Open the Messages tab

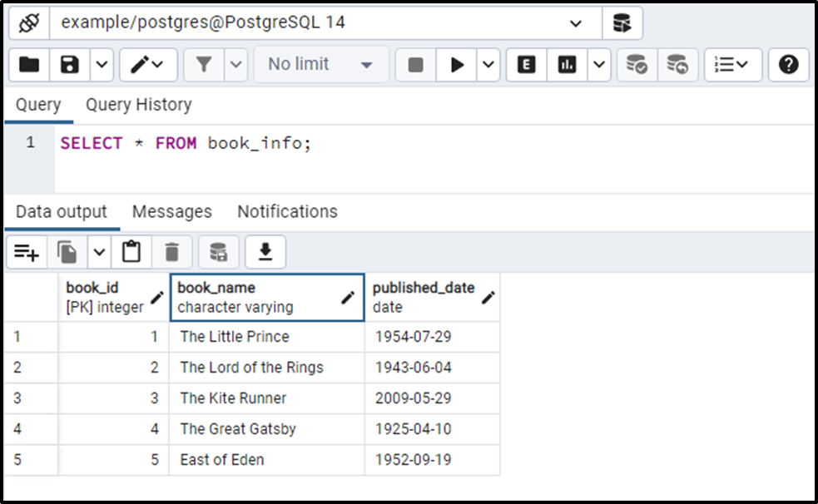[171, 211]
